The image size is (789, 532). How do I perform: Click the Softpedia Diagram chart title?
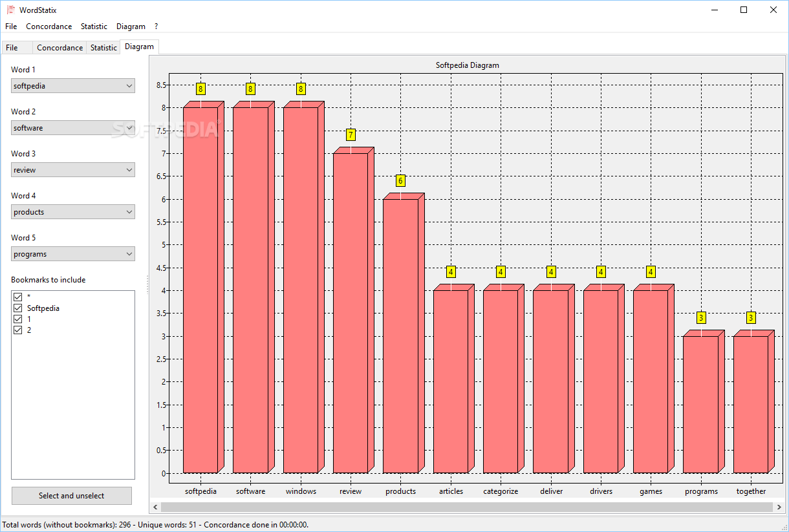pos(468,65)
